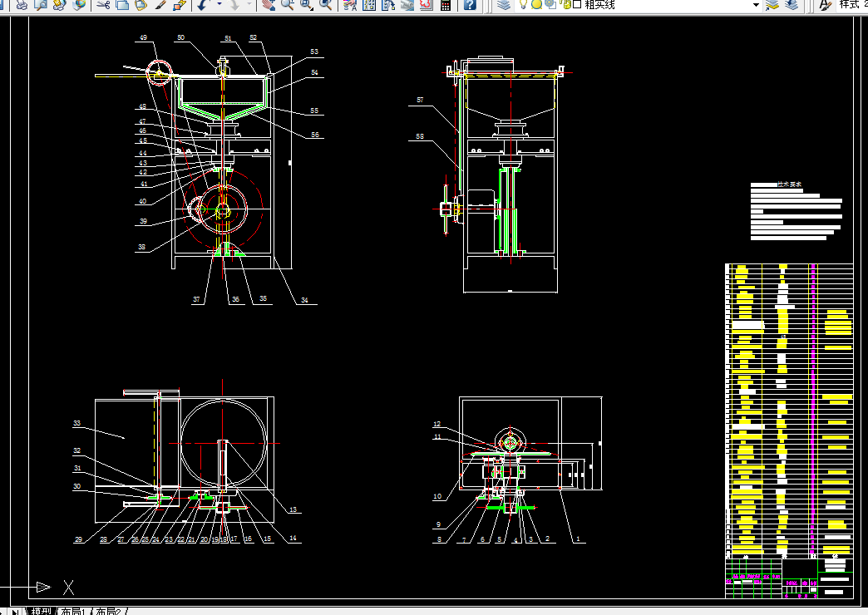Open the Sheet Set Manager icon
Viewport: 868px width, 615px height.
(407, 5)
